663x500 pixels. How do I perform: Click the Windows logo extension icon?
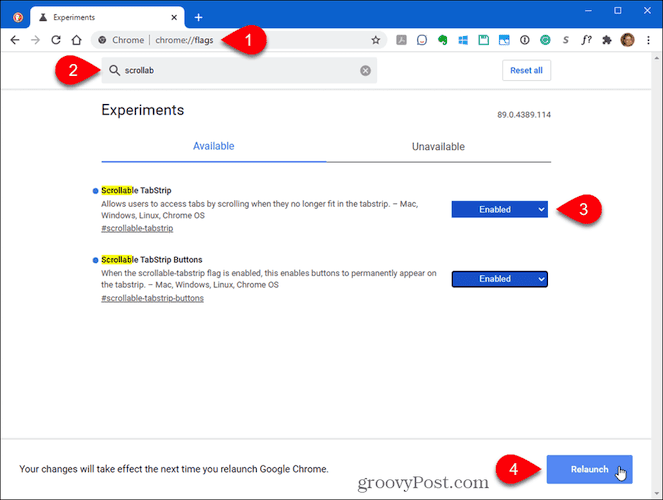pyautogui.click(x=463, y=40)
